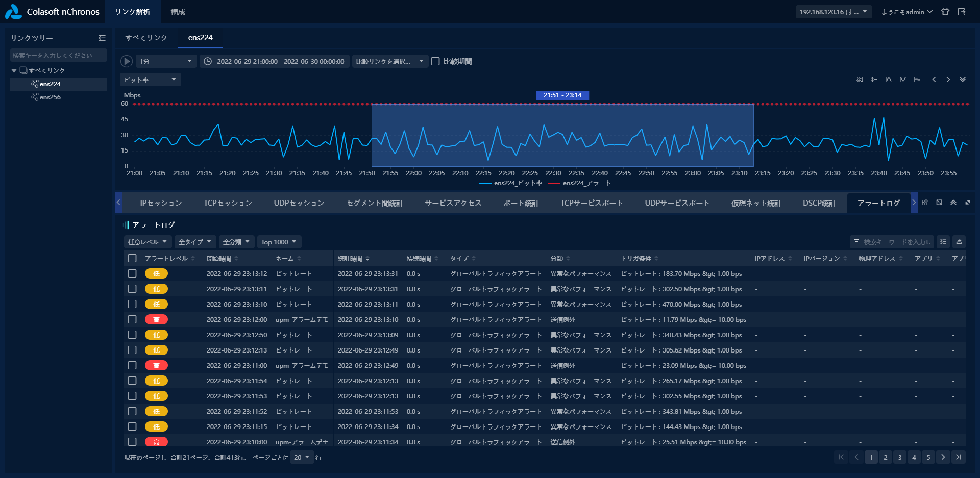980x478 pixels.
Task: Enable the 比較期間 checkbox
Action: coord(435,61)
